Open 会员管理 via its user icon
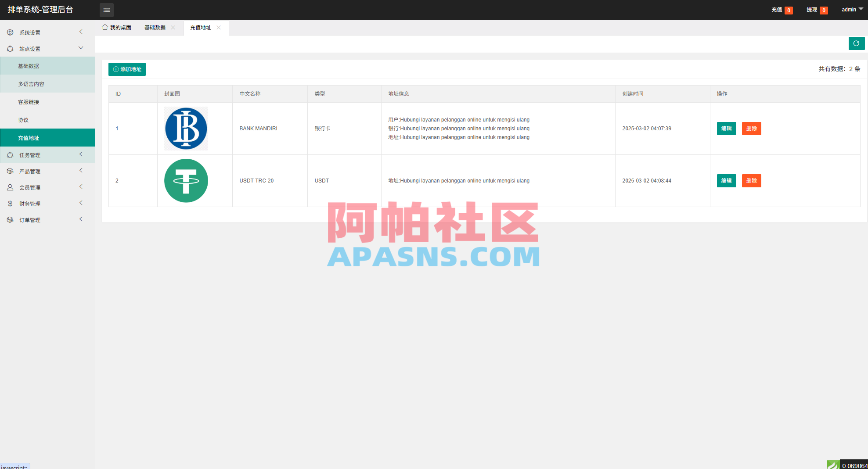The image size is (868, 469). pyautogui.click(x=10, y=187)
